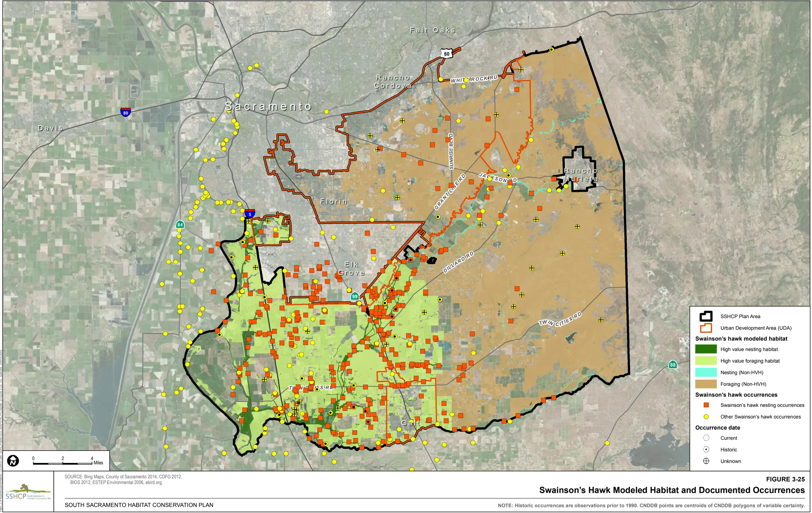
Task: Click the JACKSON RD road label
Action: (x=498, y=178)
